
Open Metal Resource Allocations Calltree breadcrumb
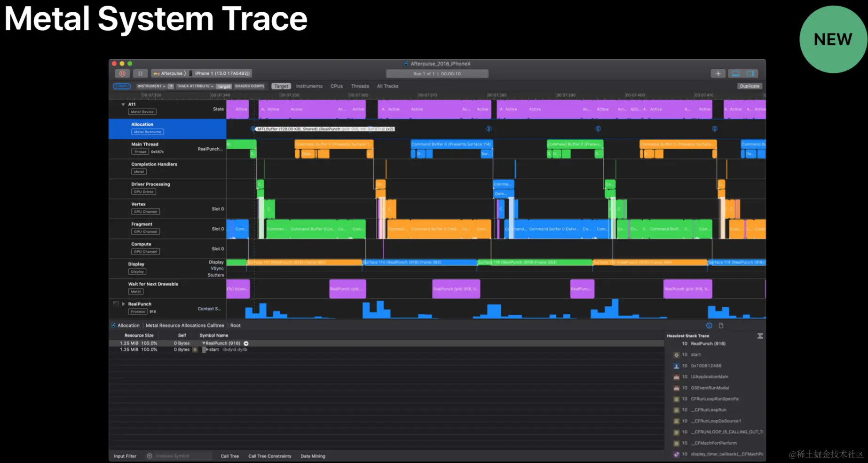185,326
